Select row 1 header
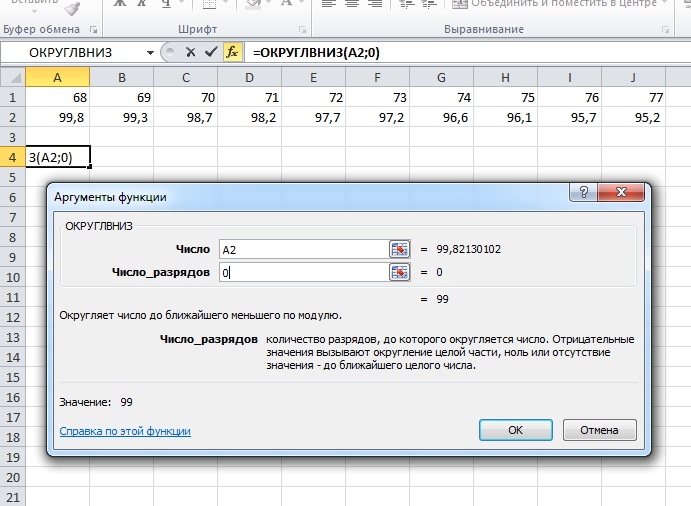The height and width of the screenshot is (506, 691). [12, 97]
